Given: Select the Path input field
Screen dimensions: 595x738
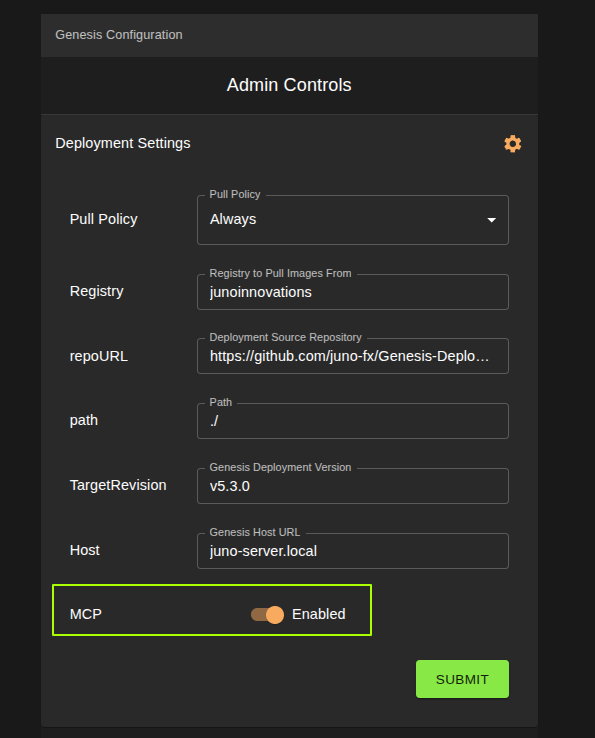Looking at the screenshot, I should 353,421.
